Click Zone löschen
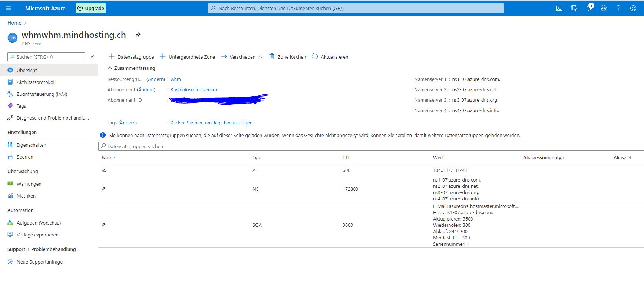 coord(287,57)
